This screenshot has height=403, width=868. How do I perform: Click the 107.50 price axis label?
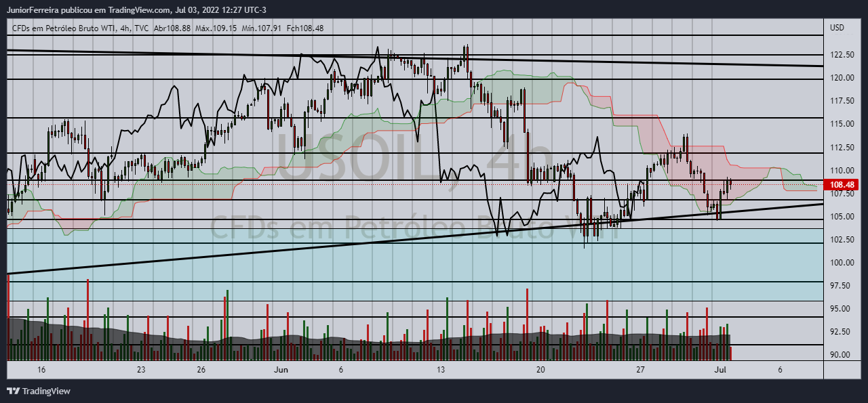click(842, 194)
